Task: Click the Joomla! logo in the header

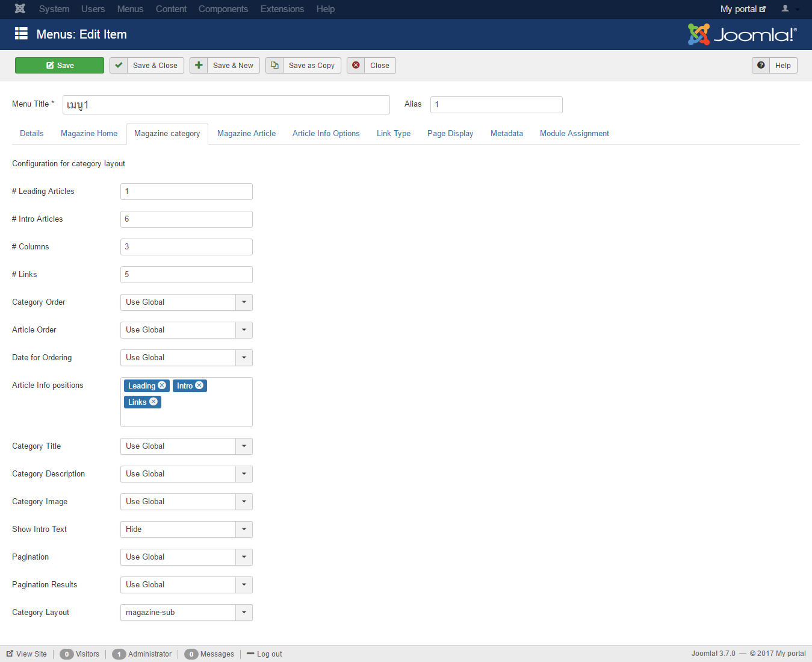Action: (742, 34)
